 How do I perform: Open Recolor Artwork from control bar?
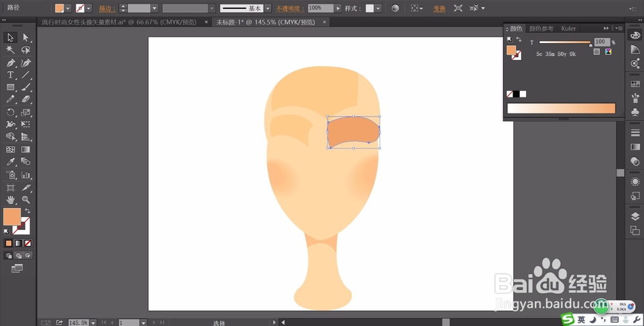pos(395,8)
